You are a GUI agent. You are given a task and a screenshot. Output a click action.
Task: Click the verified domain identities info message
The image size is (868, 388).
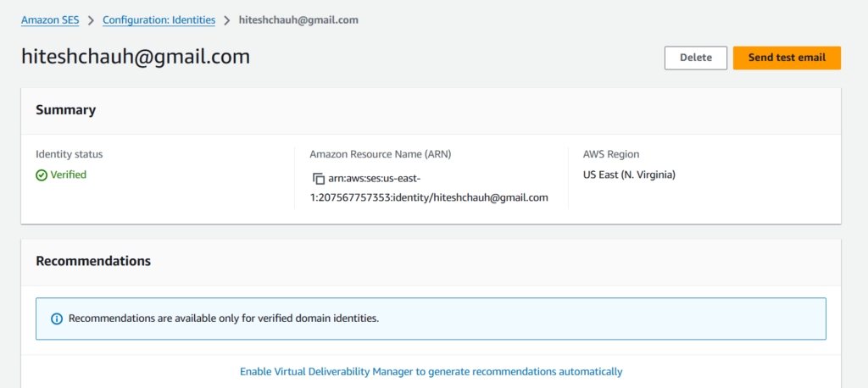click(223, 319)
